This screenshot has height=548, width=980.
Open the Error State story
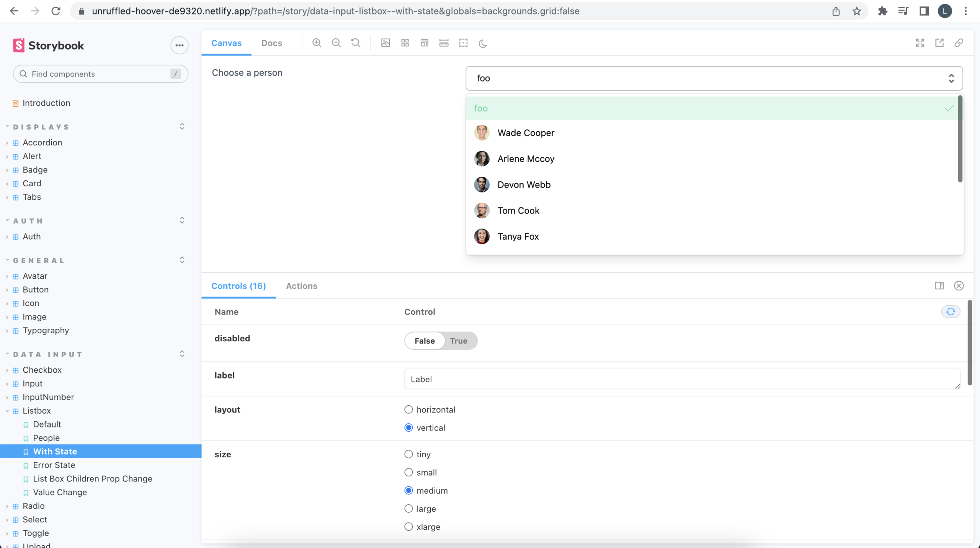[x=54, y=465]
